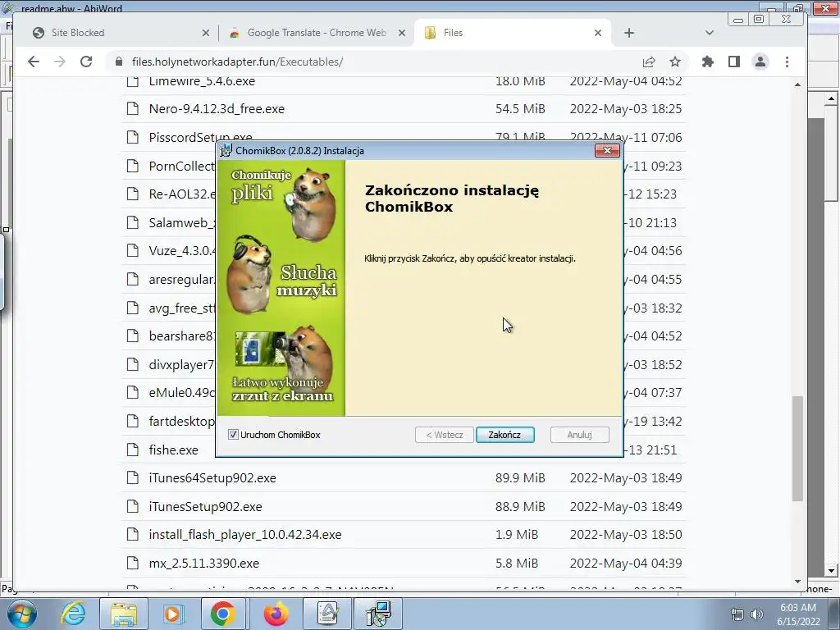Screen dimensions: 840x630
Task: Open the tab search dropdown chevron
Action: pyautogui.click(x=710, y=33)
